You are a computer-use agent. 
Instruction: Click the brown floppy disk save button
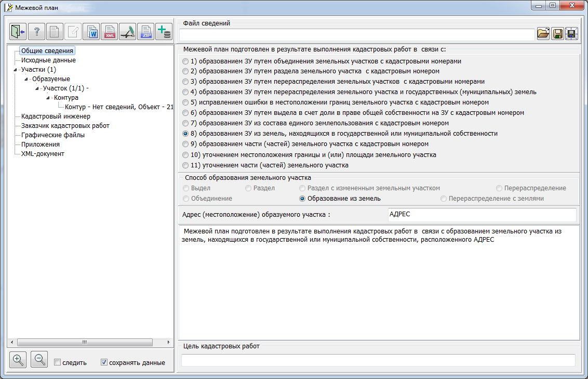point(557,34)
